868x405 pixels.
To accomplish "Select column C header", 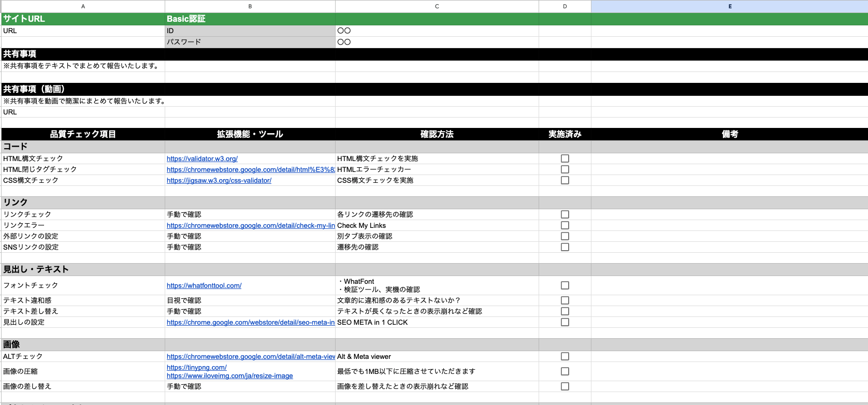I will click(437, 6).
